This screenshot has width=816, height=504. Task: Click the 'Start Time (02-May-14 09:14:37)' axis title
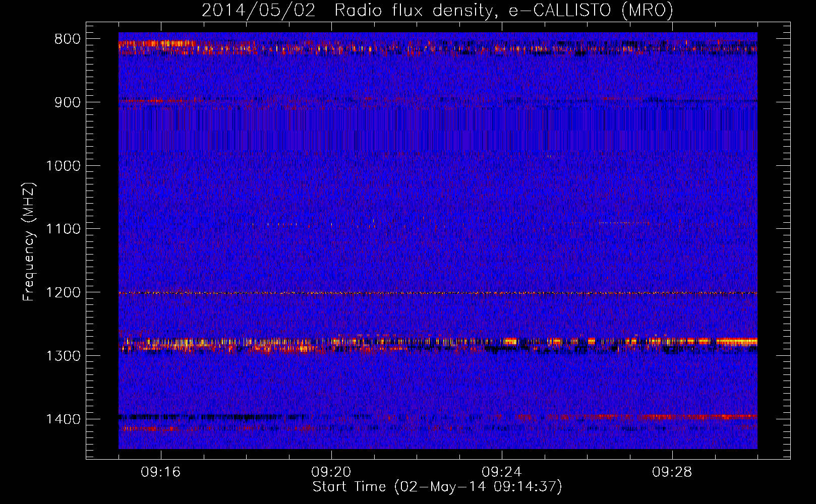pos(437,487)
